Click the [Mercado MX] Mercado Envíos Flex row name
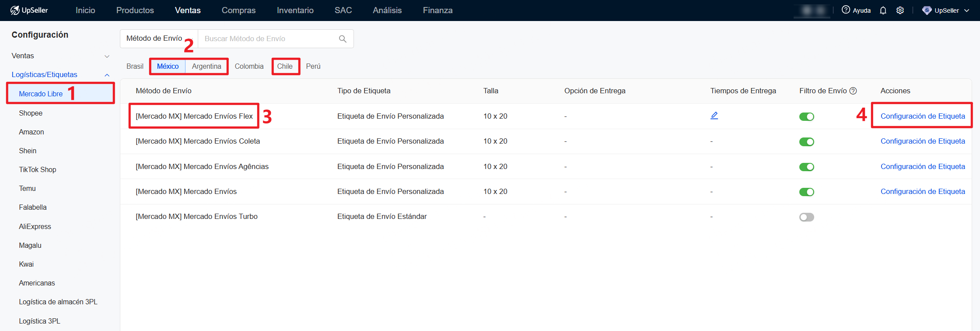The image size is (980, 331). point(194,116)
